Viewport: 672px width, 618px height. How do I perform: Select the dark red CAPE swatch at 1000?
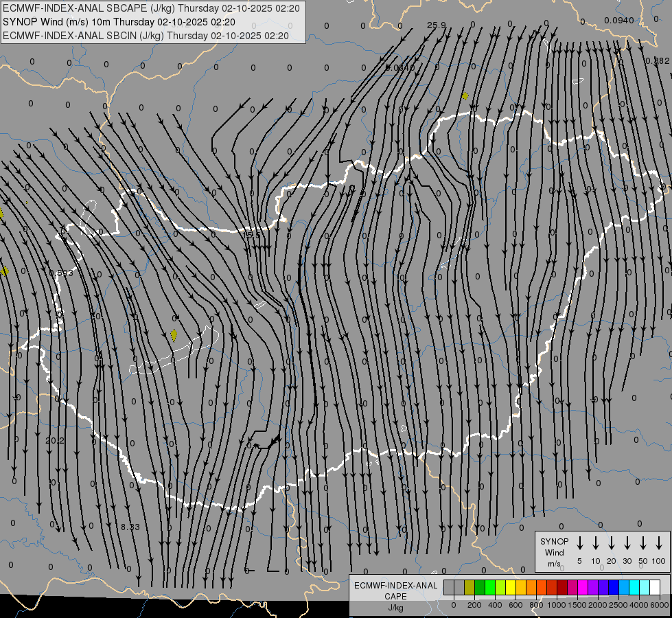[562, 587]
